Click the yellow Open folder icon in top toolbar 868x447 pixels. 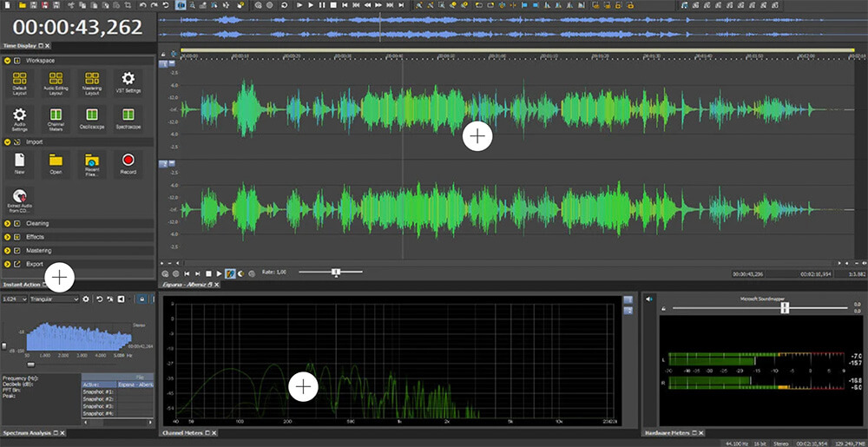point(23,5)
